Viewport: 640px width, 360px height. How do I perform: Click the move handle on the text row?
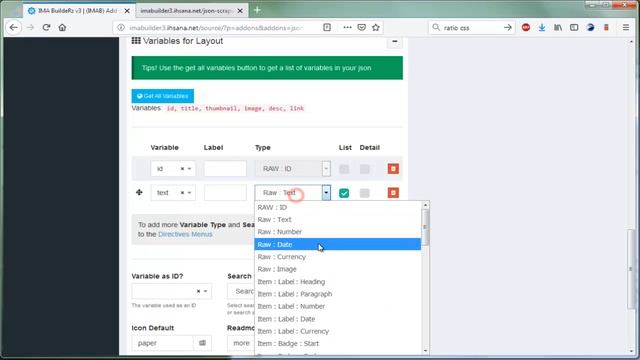point(139,192)
